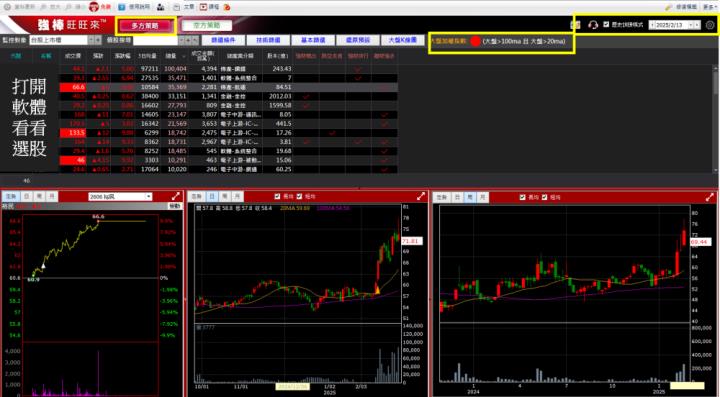This screenshot has width=720, height=397.
Task: Open the stock symbol dropdown in left chart
Action: tap(148, 196)
